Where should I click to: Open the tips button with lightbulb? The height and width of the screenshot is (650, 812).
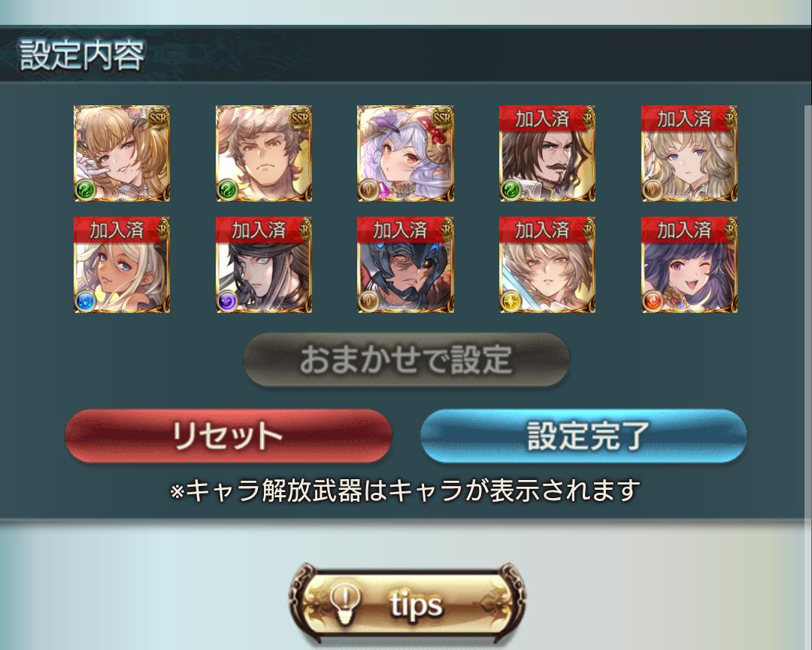(x=407, y=604)
